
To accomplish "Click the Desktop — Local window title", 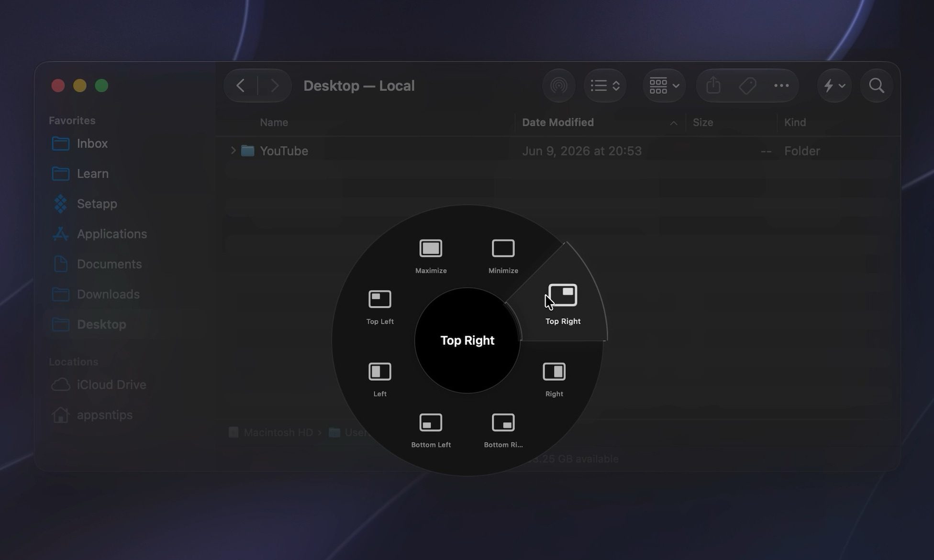I will pos(359,86).
